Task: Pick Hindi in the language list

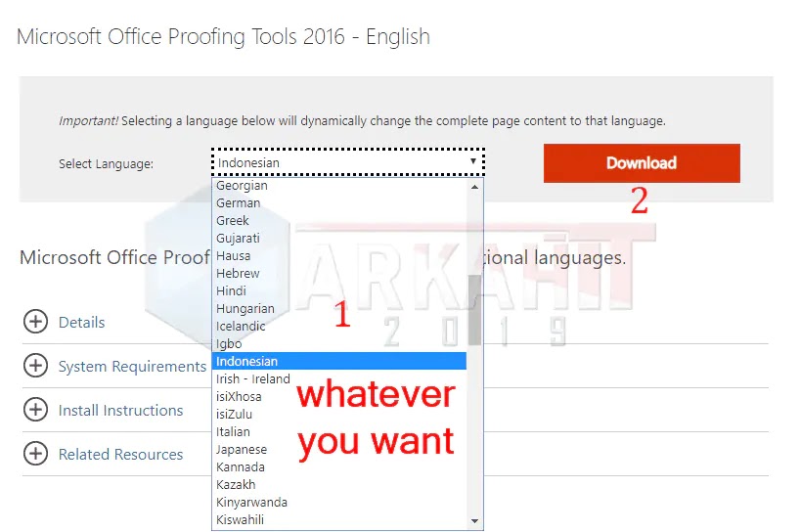Action: coord(339,291)
